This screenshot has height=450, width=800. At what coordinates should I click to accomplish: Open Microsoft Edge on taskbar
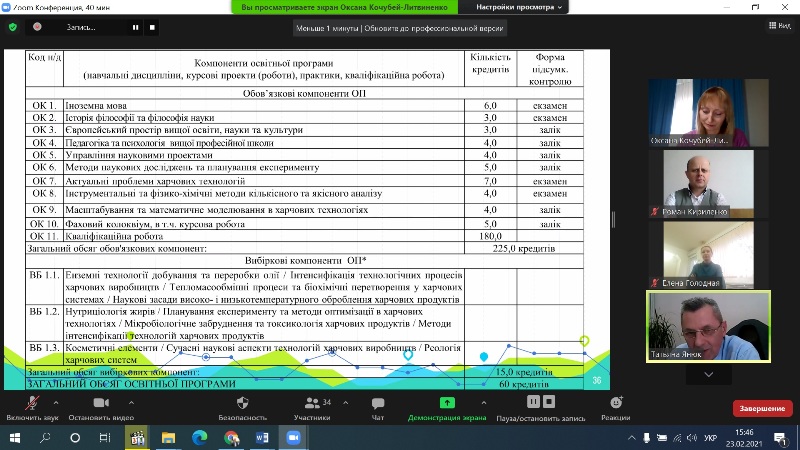pos(199,438)
